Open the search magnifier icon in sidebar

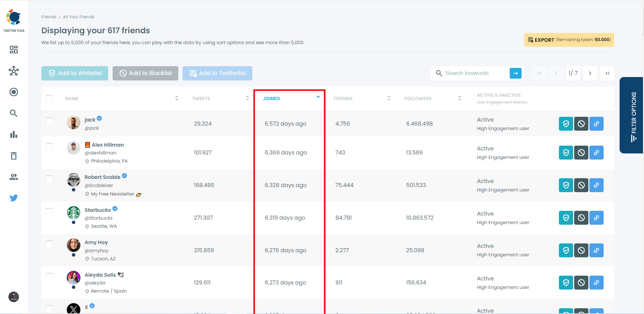14,113
